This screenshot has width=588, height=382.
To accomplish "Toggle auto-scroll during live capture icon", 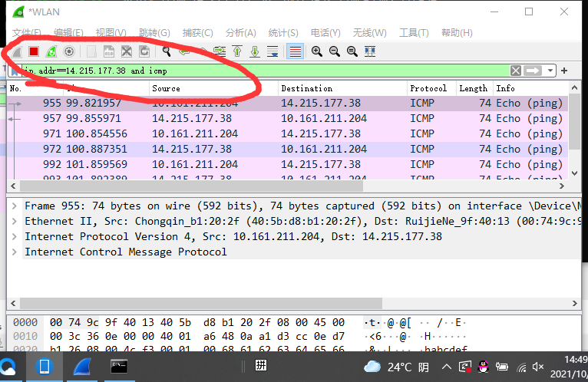I will pos(273,51).
